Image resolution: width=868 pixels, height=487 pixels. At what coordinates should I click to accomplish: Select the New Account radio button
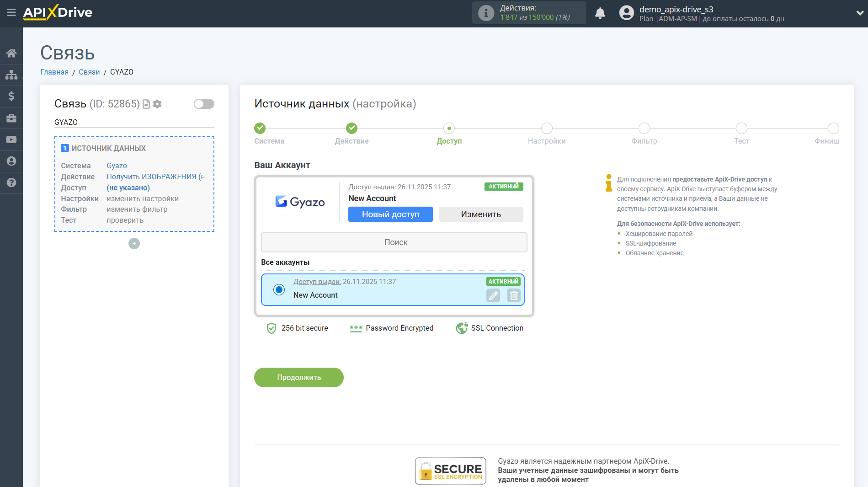tap(278, 289)
